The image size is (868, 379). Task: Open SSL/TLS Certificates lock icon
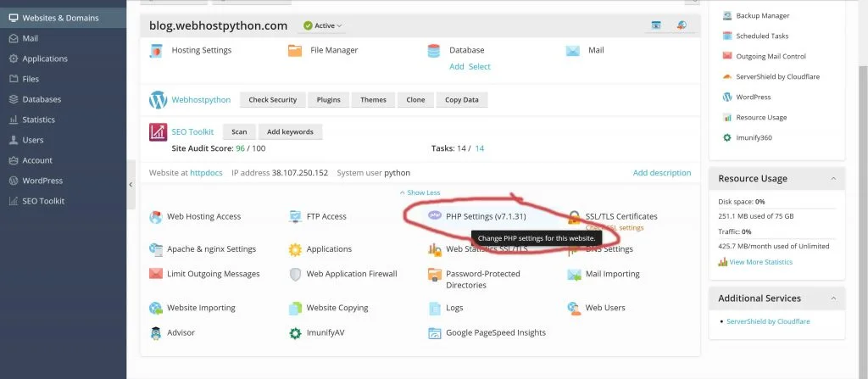coord(574,217)
